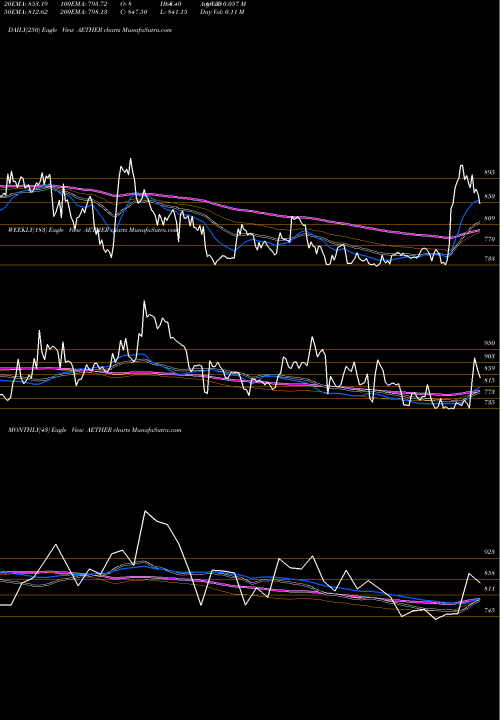Click the 903 price label on weekly chart
This screenshot has width=500, height=720.
coord(489,356)
